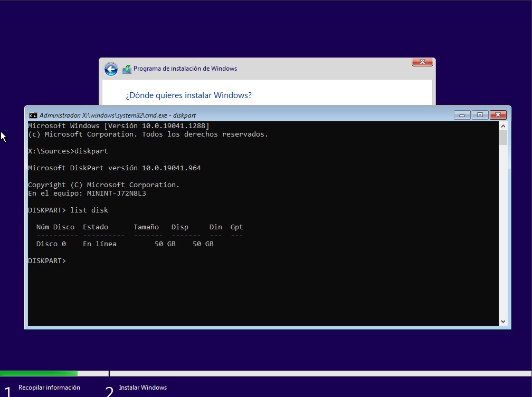Screen dimensions: 532x397
Task: Click 'Microsoft DiskPart versión 10.0.19041.964' line
Action: 115,168
